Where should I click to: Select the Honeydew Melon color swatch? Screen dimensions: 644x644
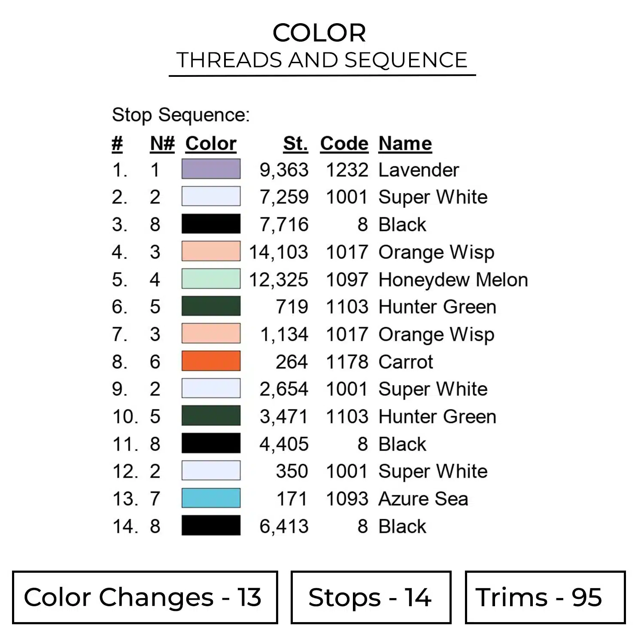211,279
